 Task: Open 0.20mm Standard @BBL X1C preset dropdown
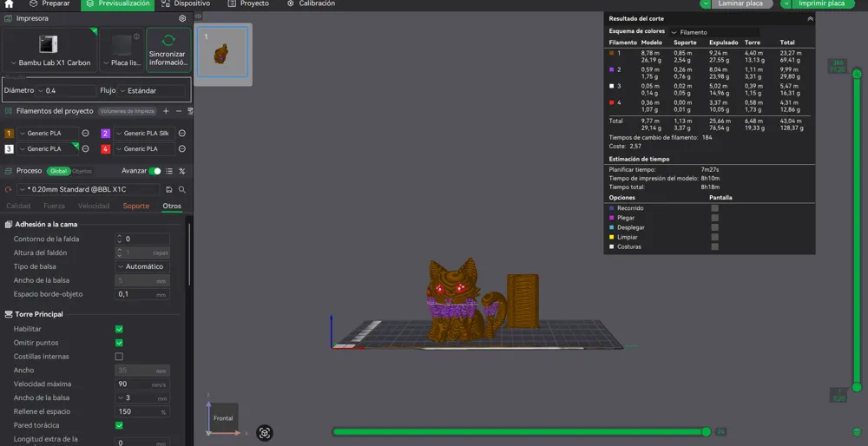[88, 190]
